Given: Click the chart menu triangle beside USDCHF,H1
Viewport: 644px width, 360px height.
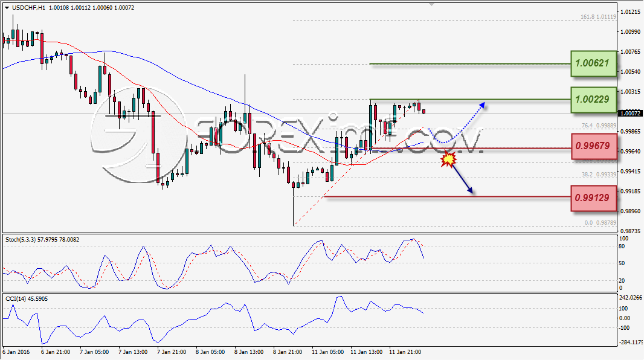Looking at the screenshot, I should coord(7,8).
